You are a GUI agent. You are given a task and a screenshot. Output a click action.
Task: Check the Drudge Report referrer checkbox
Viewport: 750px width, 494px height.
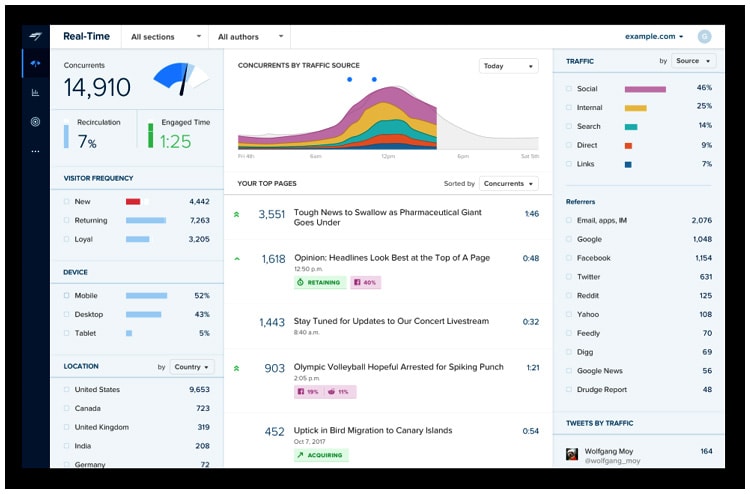tap(569, 390)
